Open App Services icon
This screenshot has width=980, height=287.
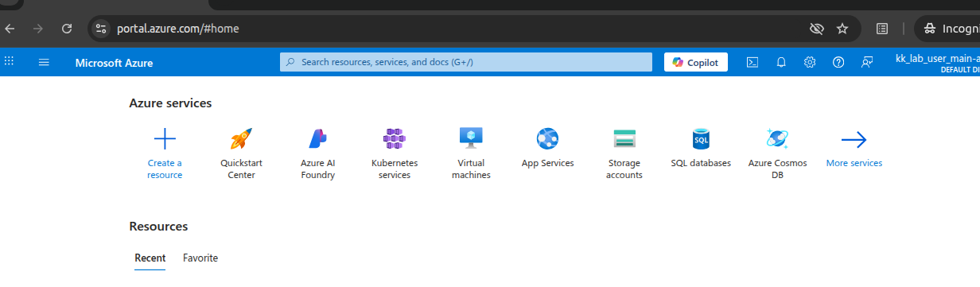[x=547, y=139]
